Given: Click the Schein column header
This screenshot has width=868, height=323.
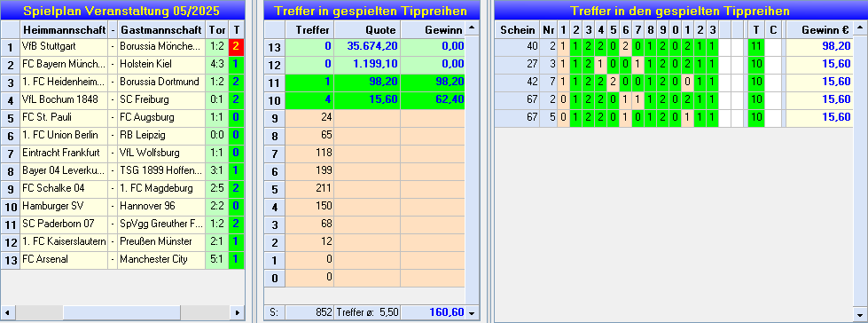Looking at the screenshot, I should [517, 29].
